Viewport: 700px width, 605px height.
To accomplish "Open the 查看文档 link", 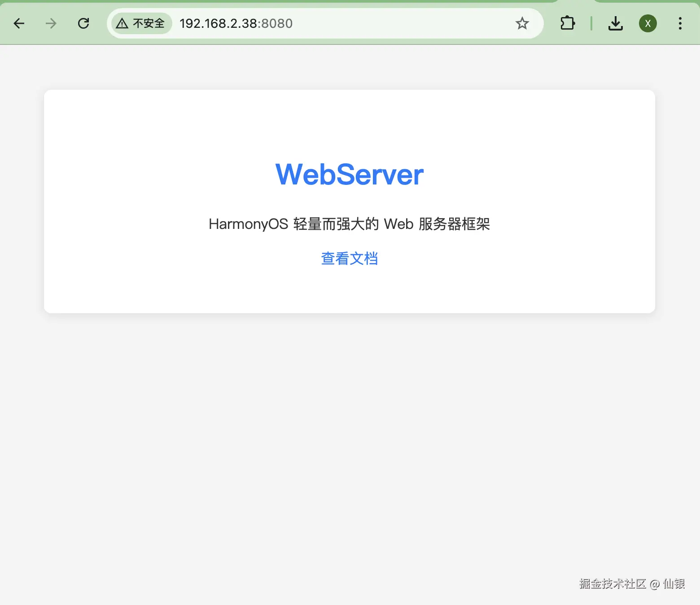I will click(x=350, y=259).
